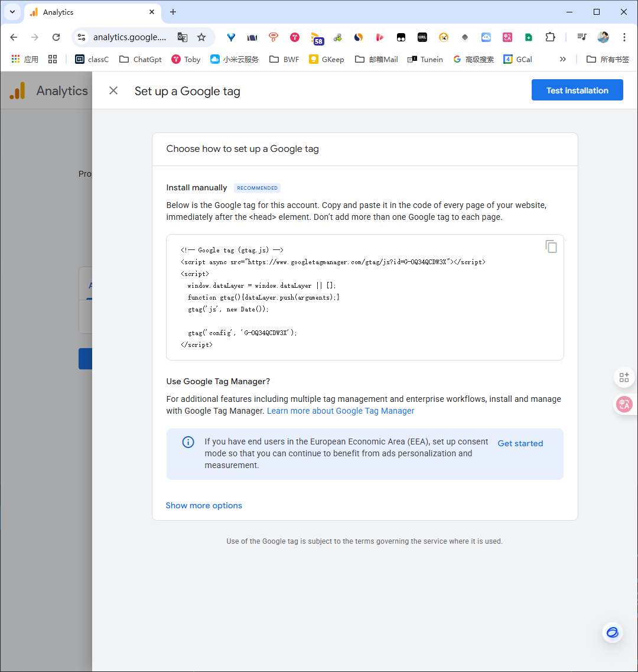The image size is (638, 672).
Task: Click the extension icon with 58 badge
Action: point(317,38)
